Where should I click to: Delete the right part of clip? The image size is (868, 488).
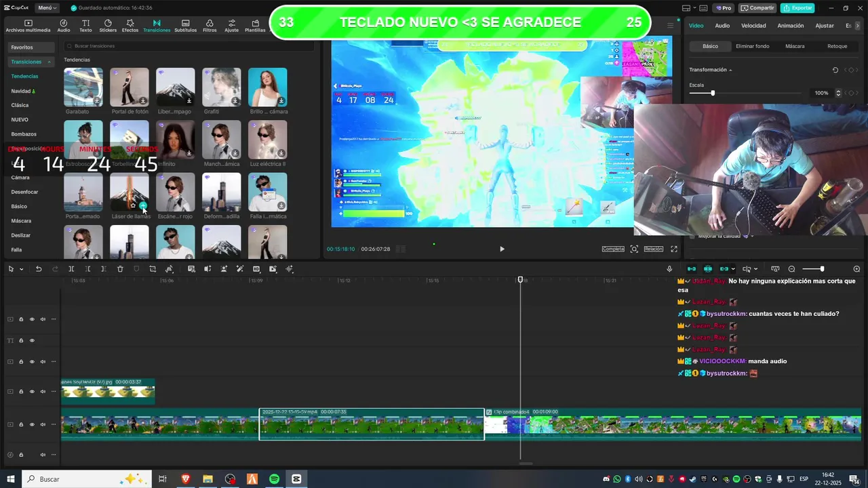click(104, 269)
